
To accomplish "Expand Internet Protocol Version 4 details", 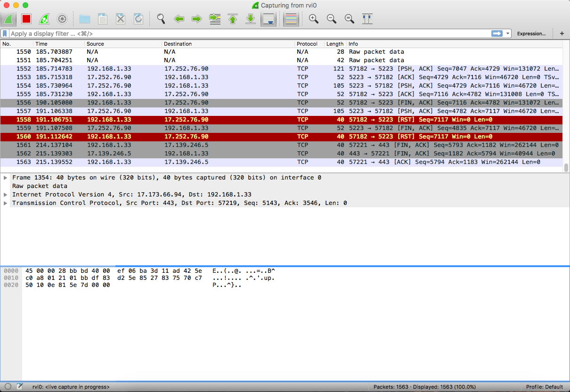I will point(6,195).
